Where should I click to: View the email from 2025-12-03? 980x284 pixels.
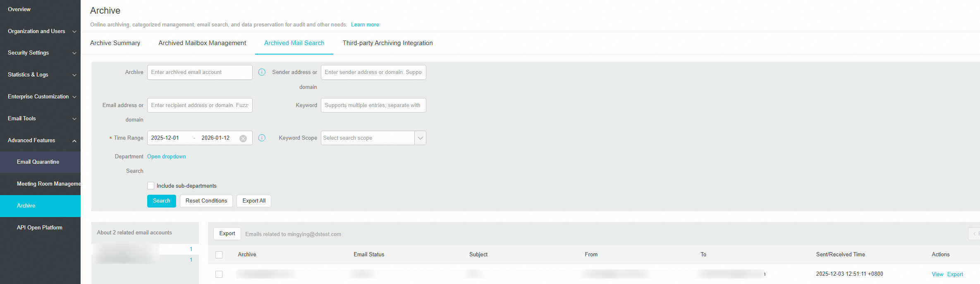click(937, 274)
